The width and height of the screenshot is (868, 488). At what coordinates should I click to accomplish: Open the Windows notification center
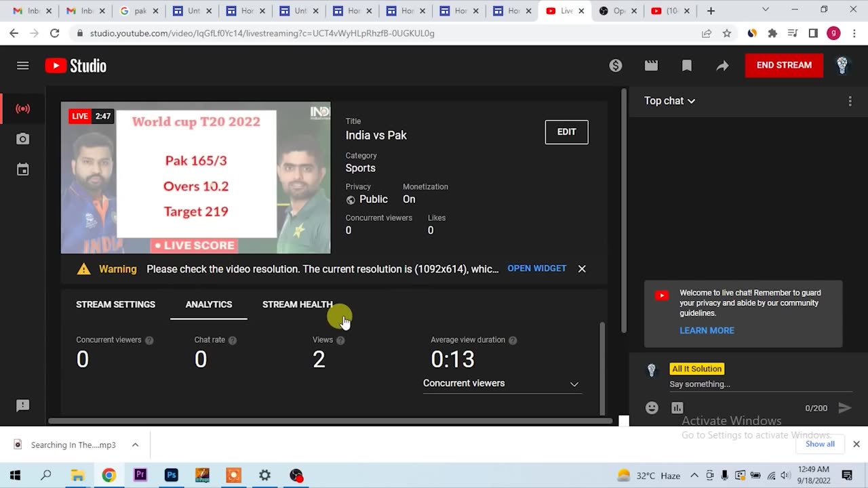pyautogui.click(x=847, y=475)
